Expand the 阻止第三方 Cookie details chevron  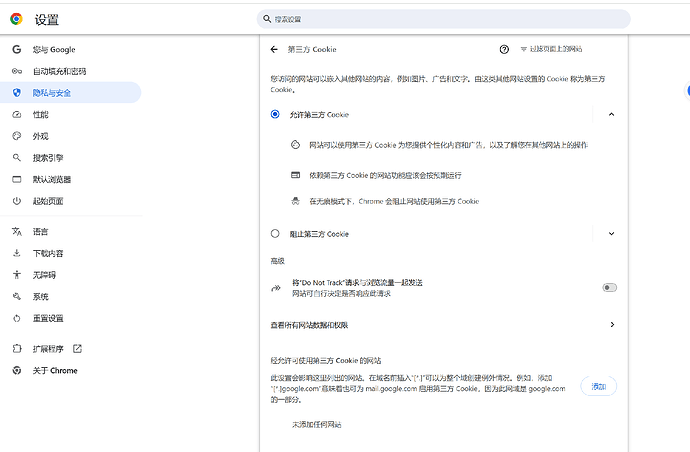[611, 234]
